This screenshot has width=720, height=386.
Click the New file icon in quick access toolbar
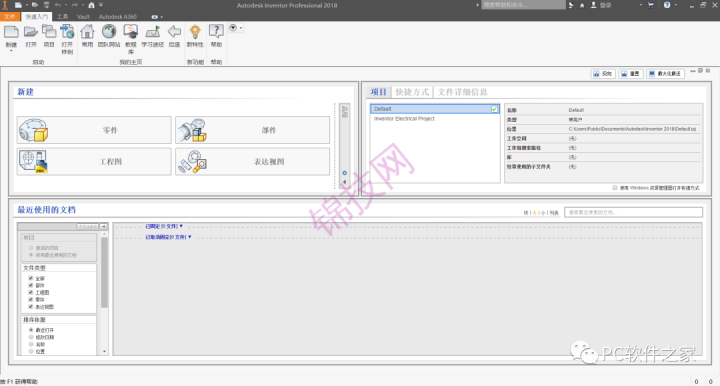18,5
